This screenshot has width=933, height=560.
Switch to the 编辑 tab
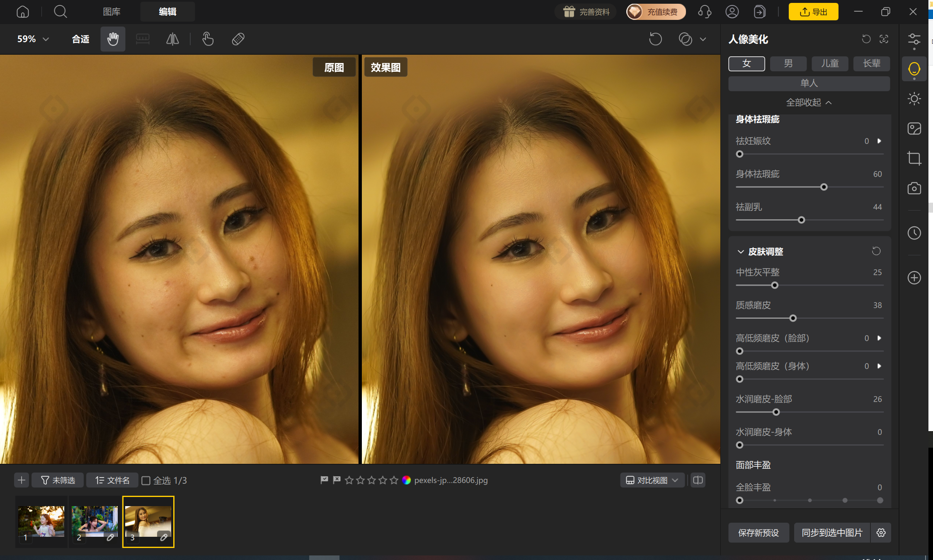167,12
